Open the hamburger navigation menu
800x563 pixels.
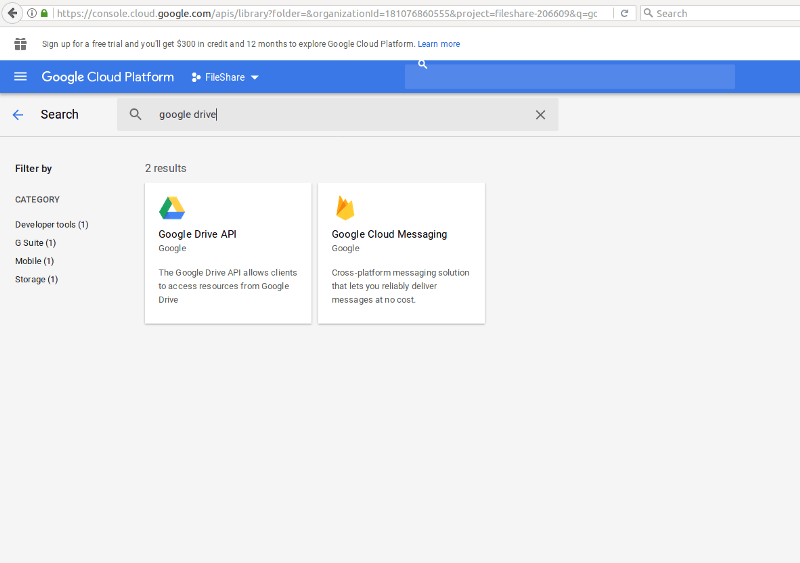pyautogui.click(x=20, y=77)
